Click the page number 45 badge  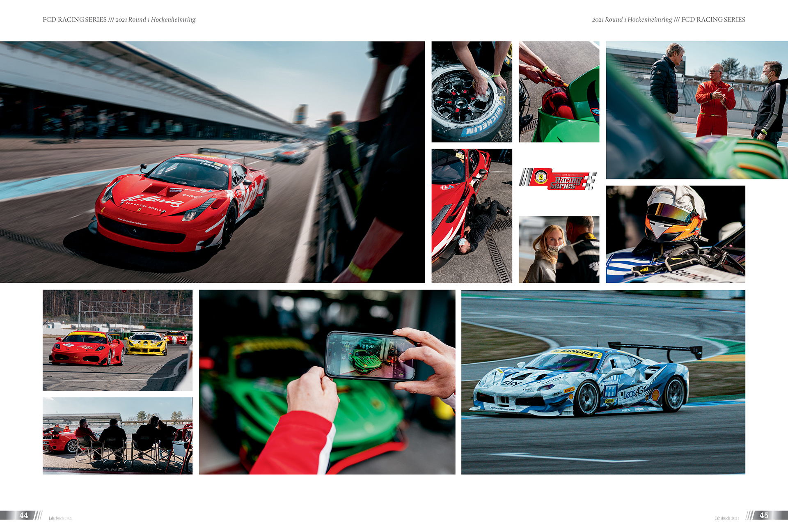click(764, 515)
